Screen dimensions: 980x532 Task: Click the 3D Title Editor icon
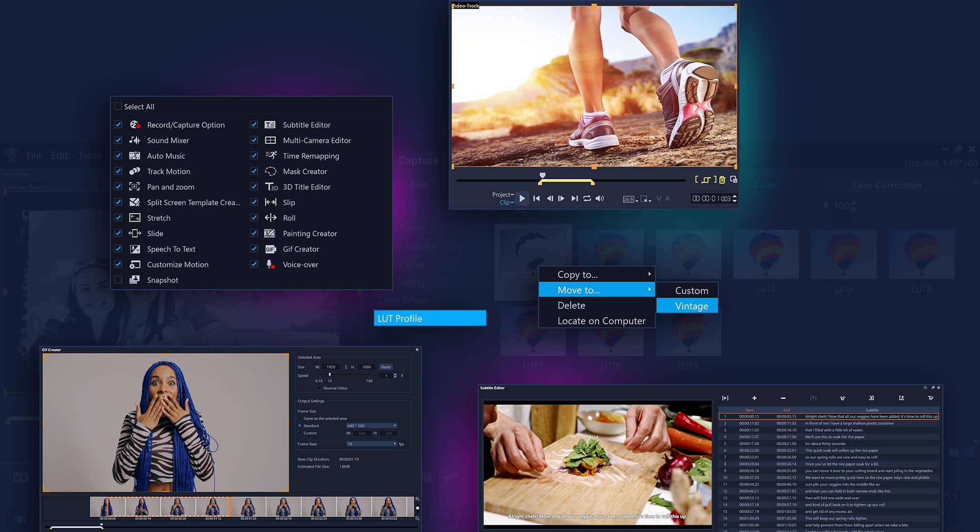point(271,186)
